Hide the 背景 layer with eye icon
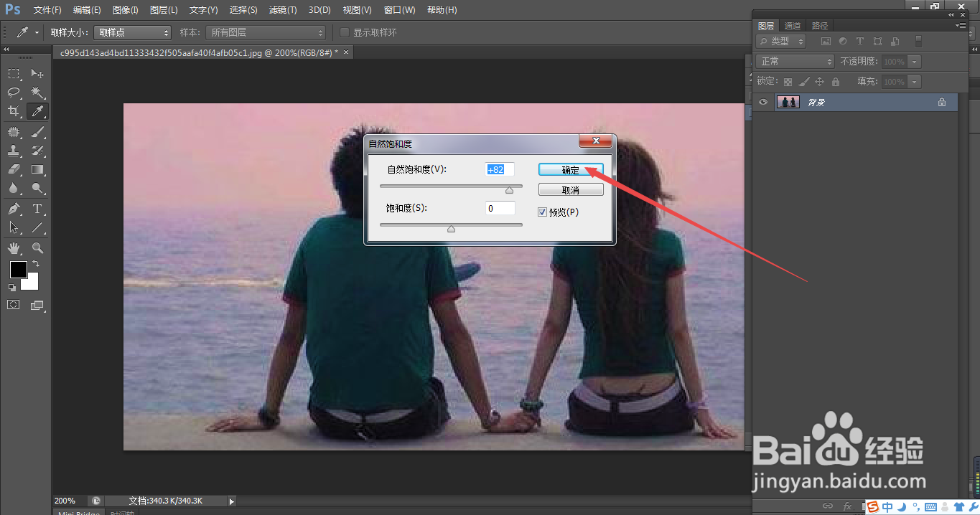The width and height of the screenshot is (980, 515). (763, 103)
